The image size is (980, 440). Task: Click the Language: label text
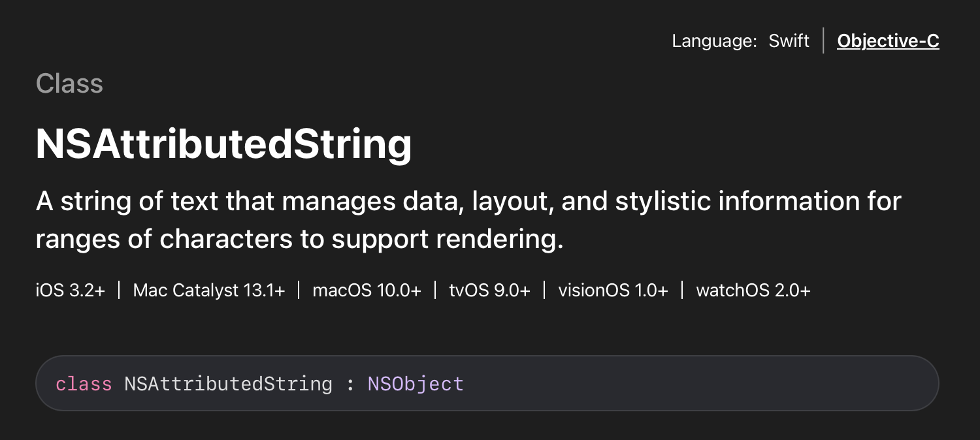[713, 41]
